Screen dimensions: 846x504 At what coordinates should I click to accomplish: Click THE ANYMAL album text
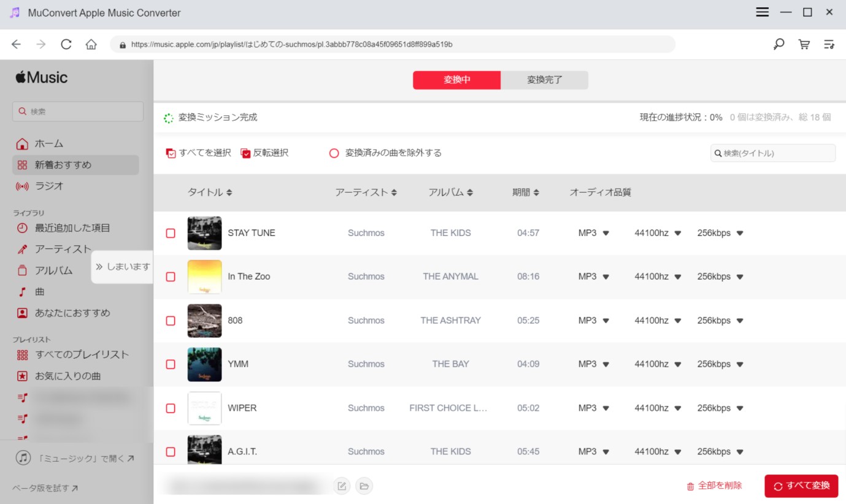450,277
